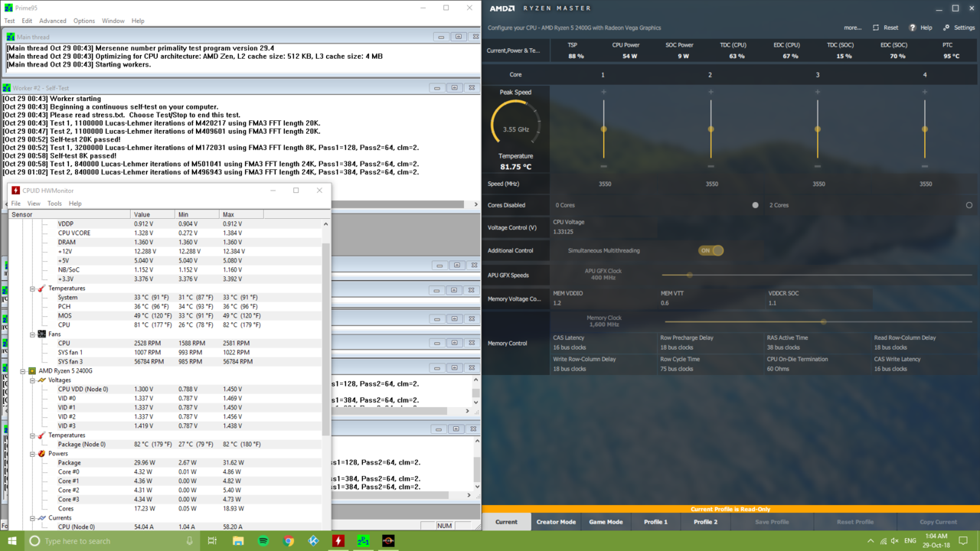Select the 0 Cores disabled radio option

[x=755, y=205]
